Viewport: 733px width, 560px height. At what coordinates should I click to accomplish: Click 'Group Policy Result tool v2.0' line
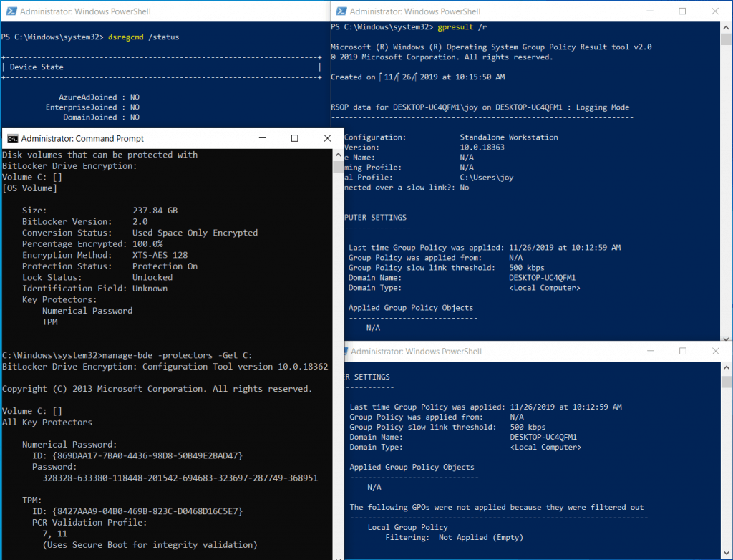[x=491, y=47]
